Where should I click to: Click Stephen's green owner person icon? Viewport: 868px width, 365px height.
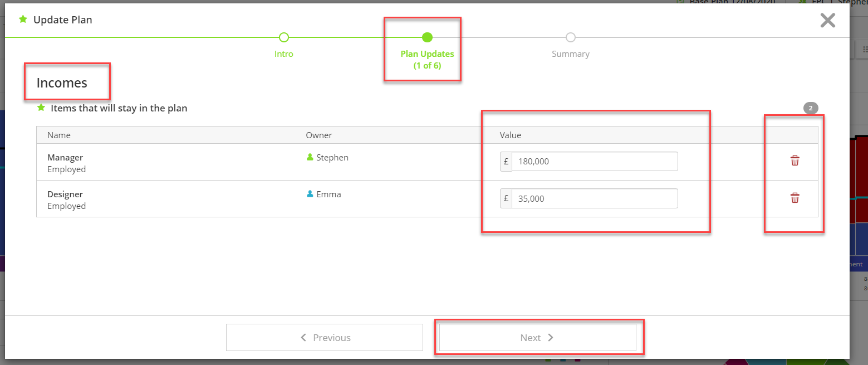(x=310, y=157)
